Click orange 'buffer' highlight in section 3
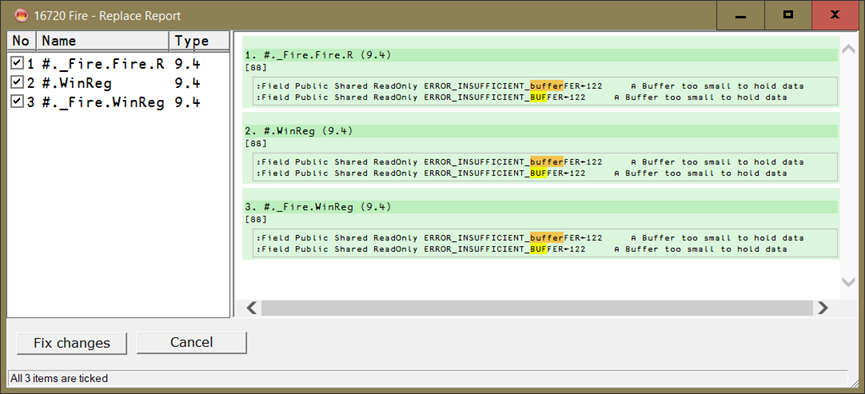Screen dimensions: 865x394 pyautogui.click(x=547, y=238)
